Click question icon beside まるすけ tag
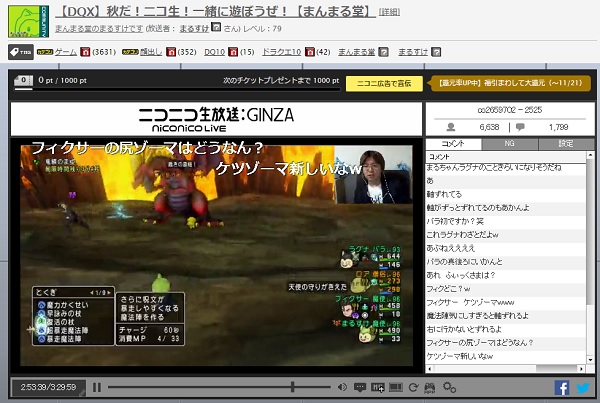600x403 pixels. tap(436, 52)
